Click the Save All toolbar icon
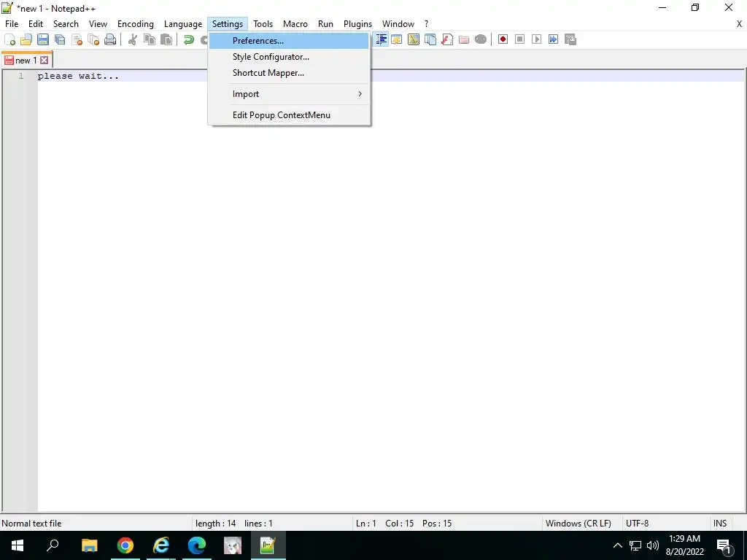This screenshot has height=560, width=747. (60, 39)
